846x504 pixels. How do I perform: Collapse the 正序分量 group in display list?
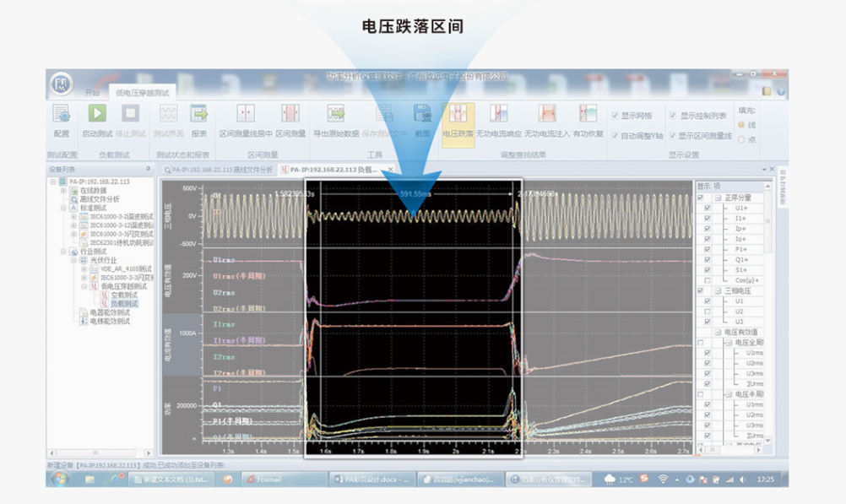tap(718, 198)
